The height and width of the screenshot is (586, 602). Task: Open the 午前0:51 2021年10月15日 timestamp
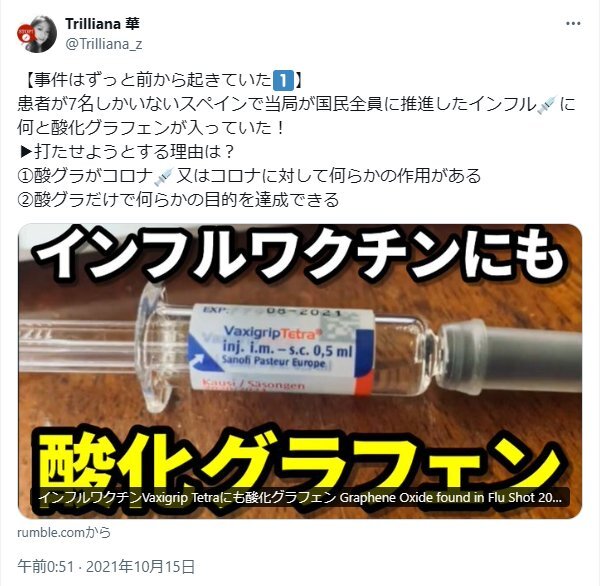pos(106,567)
